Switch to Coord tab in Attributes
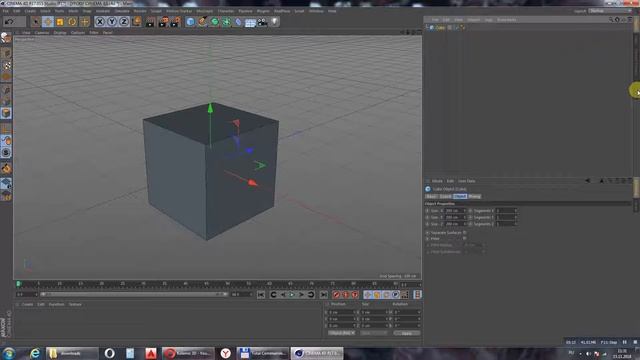The height and width of the screenshot is (360, 640). tap(445, 196)
